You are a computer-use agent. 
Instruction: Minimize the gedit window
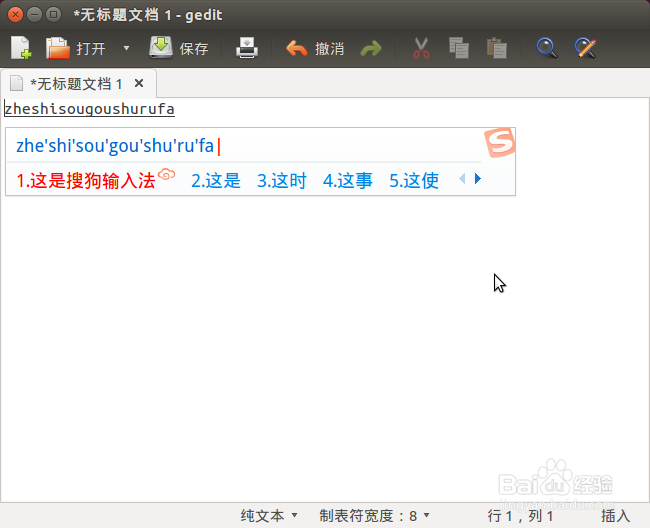click(x=34, y=15)
